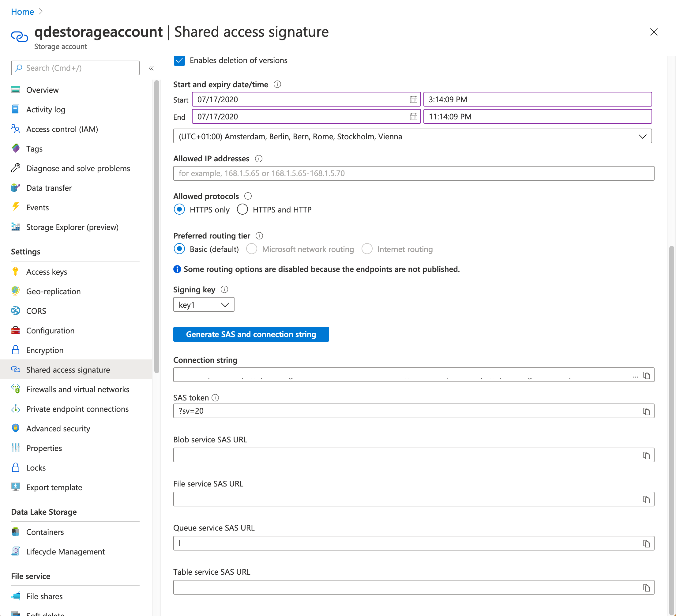Copy the SAS token value
676x616 pixels.
point(646,411)
